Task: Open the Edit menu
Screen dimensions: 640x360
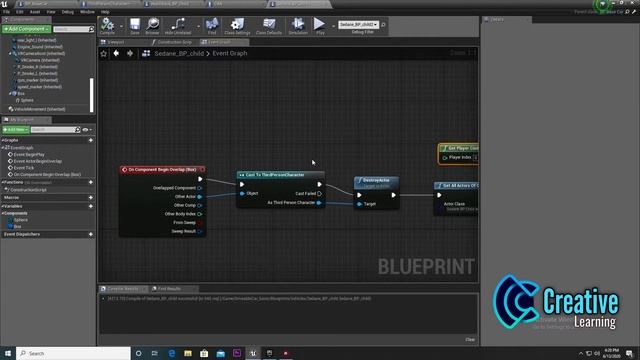Action: [20, 12]
